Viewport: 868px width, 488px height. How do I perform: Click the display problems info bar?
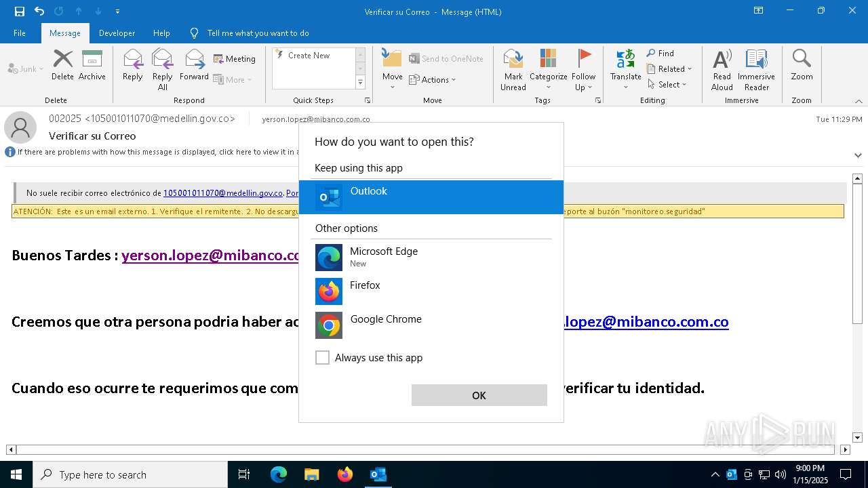click(151, 152)
